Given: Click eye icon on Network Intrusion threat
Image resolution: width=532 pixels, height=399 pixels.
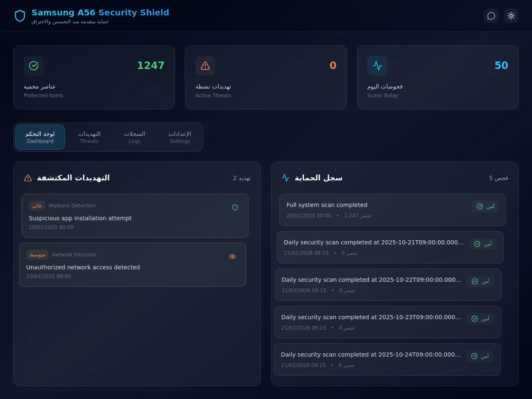Looking at the screenshot, I should [x=232, y=256].
